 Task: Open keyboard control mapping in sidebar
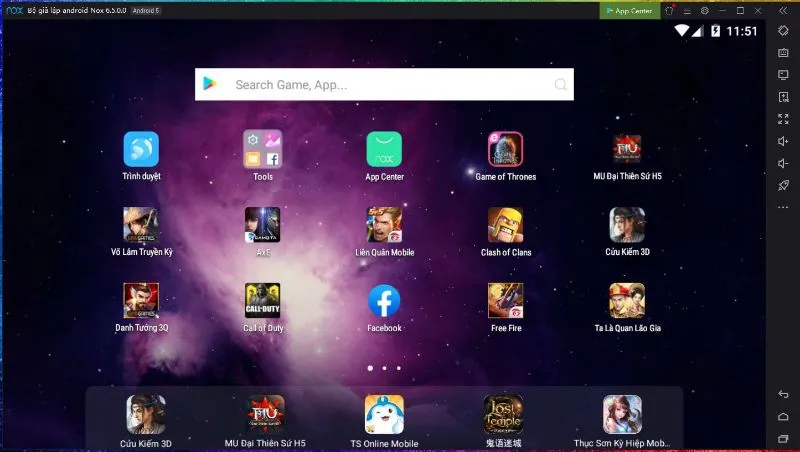pos(783,53)
